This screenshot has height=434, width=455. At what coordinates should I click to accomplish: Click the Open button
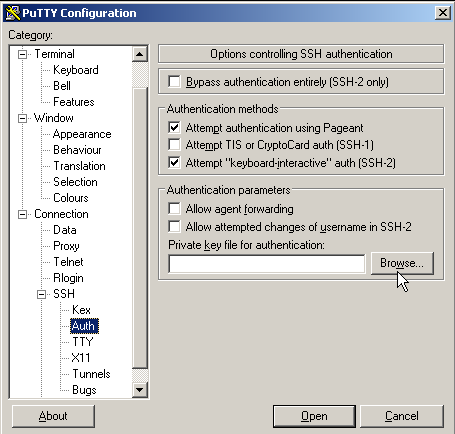314,416
